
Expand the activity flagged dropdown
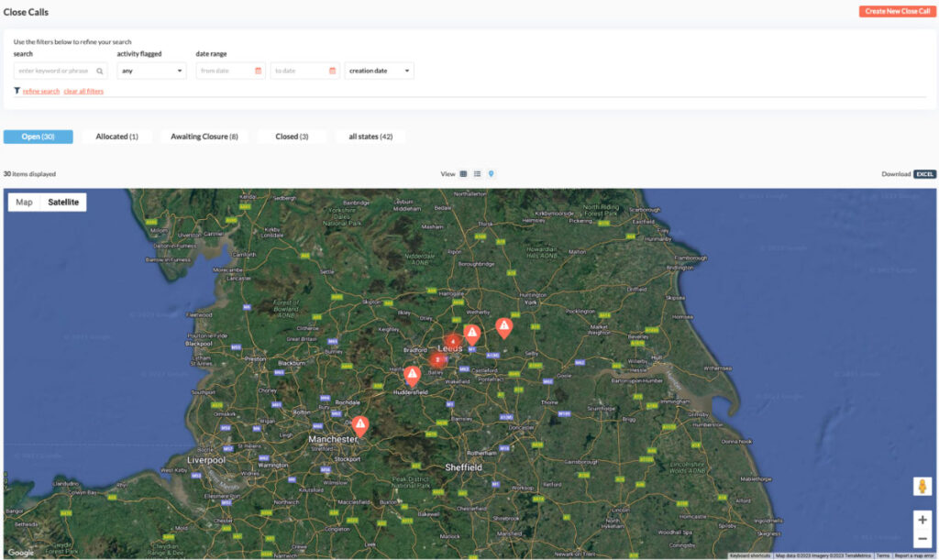click(151, 71)
